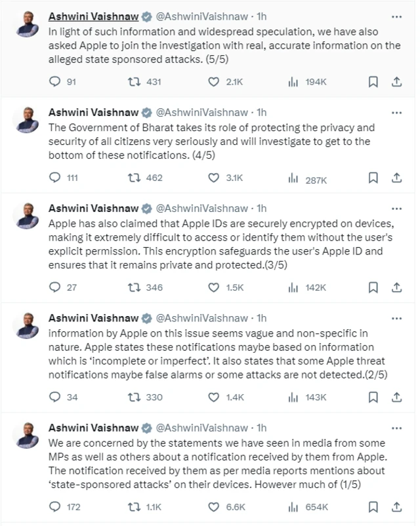
Task: Like the (4/5) tweet with 3.1K likes
Action: tap(214, 178)
